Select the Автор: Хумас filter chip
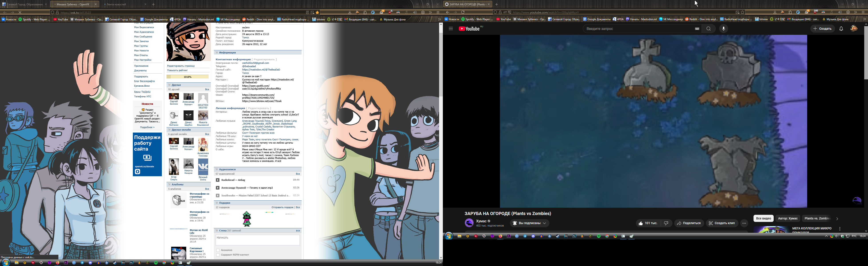 [x=787, y=219]
